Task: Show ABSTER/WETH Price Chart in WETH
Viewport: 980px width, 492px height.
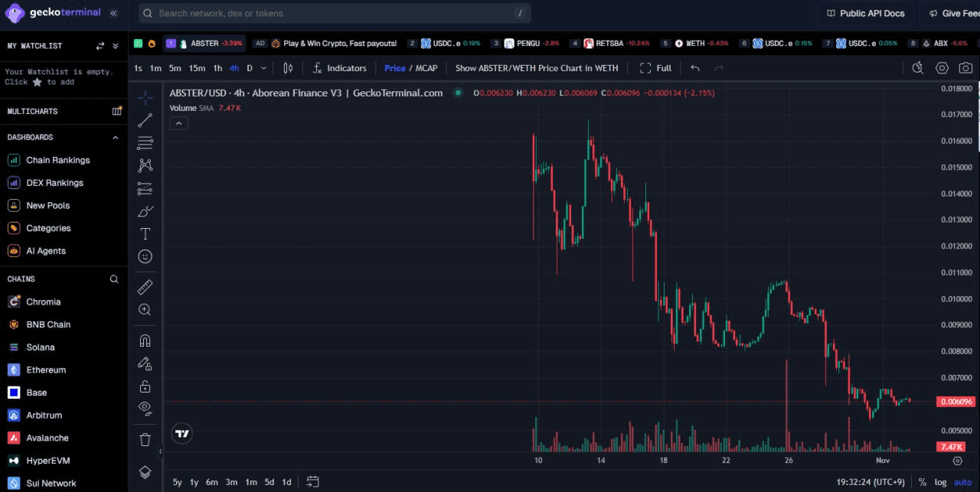Action: click(536, 68)
